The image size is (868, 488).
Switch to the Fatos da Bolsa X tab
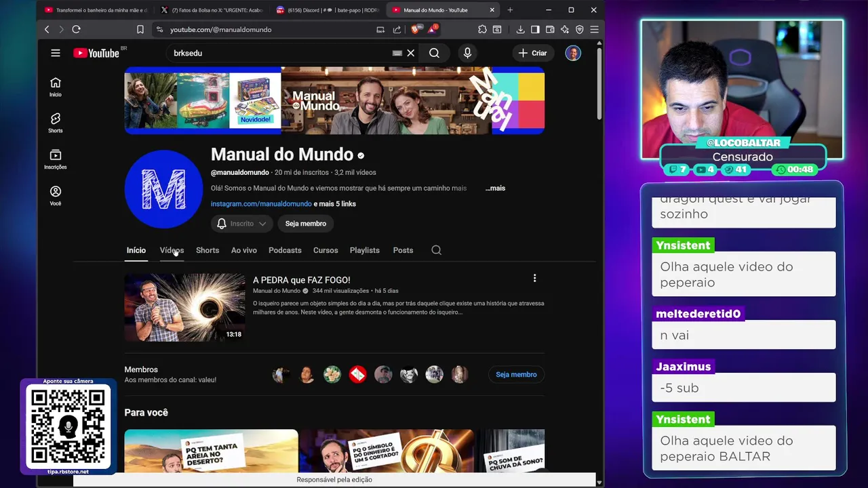[x=212, y=10]
